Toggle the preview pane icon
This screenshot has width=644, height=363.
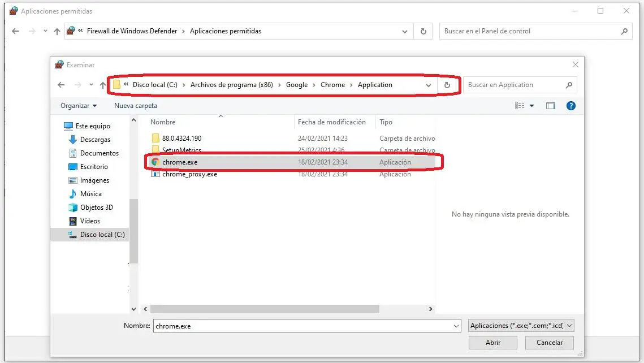(x=550, y=106)
